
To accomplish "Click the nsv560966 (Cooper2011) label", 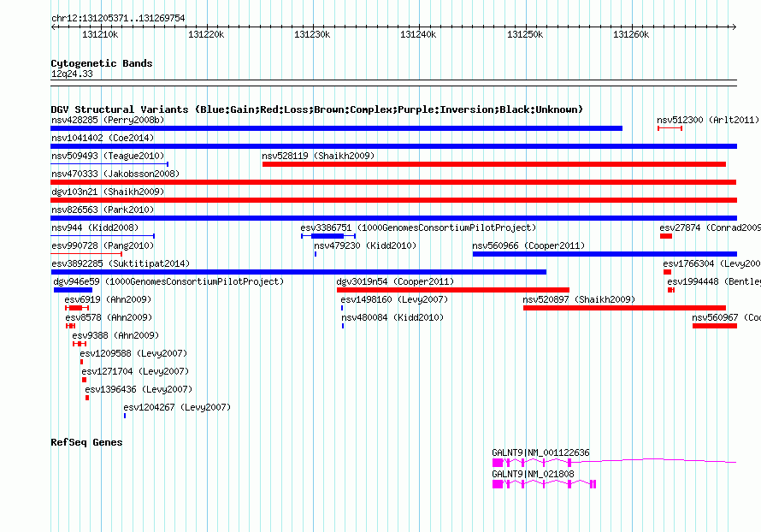I will 528,245.
